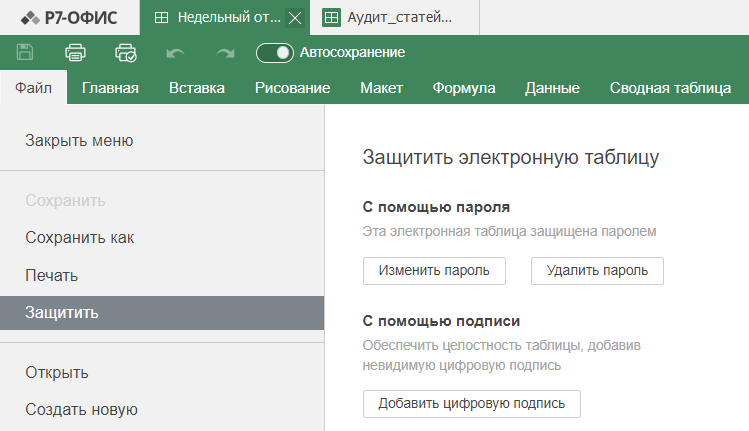Go to the Сводная таблица tab
The image size is (749, 431).
pos(670,87)
